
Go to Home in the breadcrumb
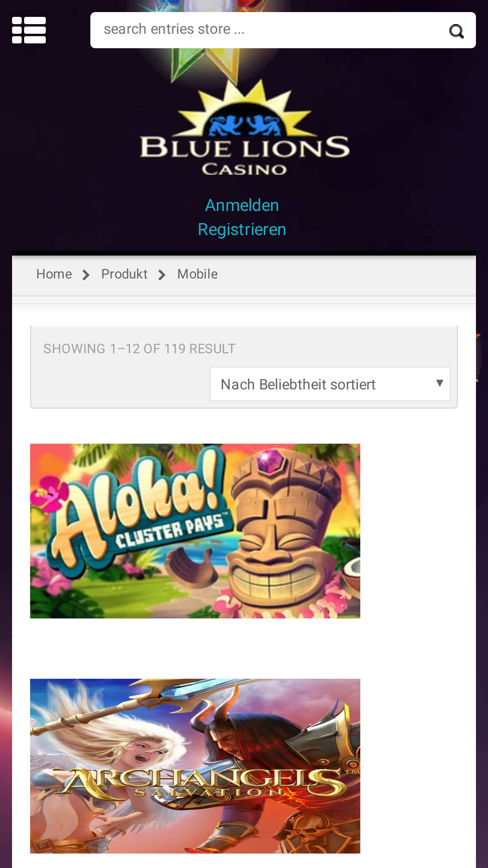(54, 274)
